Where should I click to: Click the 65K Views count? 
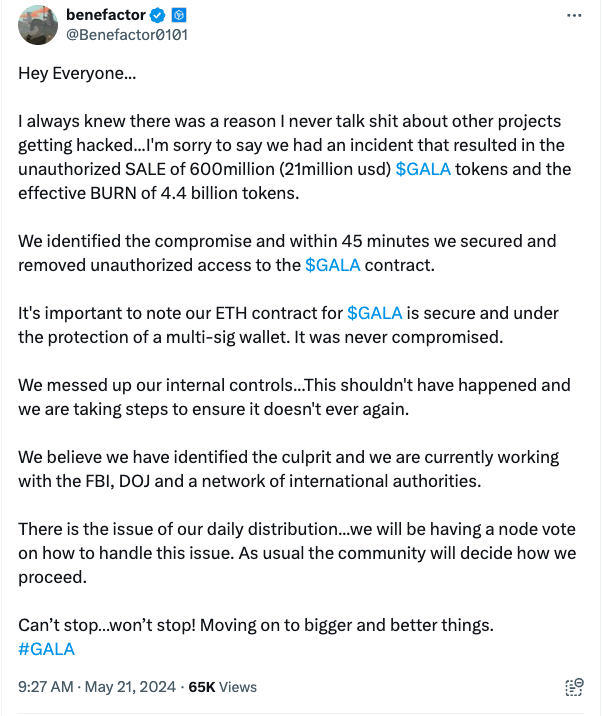(222, 687)
